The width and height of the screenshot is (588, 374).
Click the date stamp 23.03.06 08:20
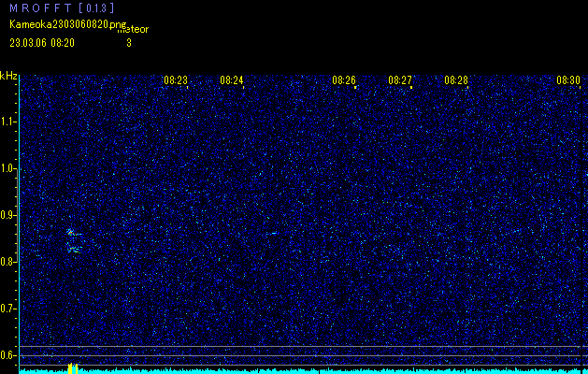point(42,43)
